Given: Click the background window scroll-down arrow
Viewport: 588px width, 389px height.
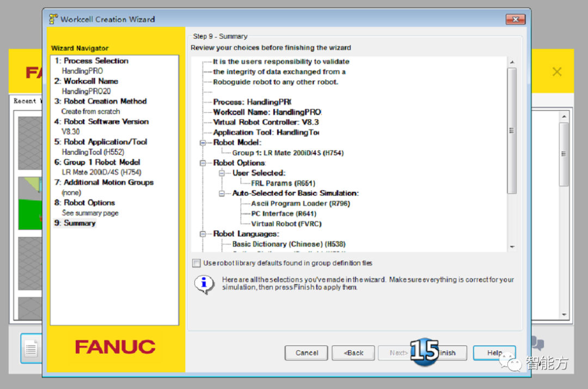Looking at the screenshot, I should tap(564, 315).
